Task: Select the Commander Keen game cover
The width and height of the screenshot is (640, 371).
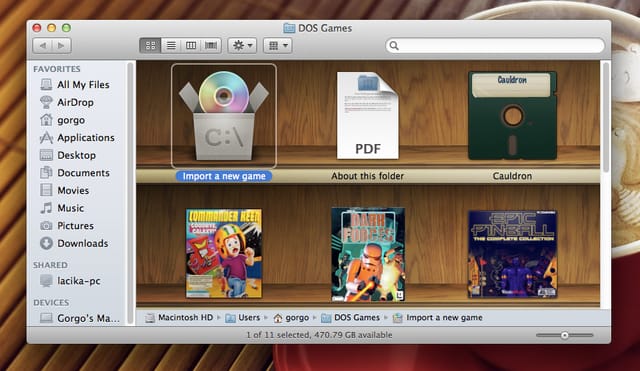Action: 224,253
